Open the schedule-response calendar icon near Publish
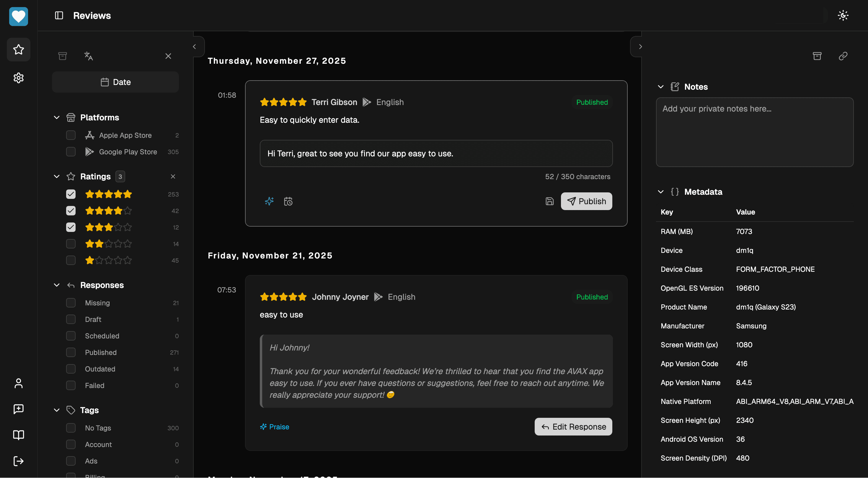The image size is (868, 478). (x=288, y=201)
